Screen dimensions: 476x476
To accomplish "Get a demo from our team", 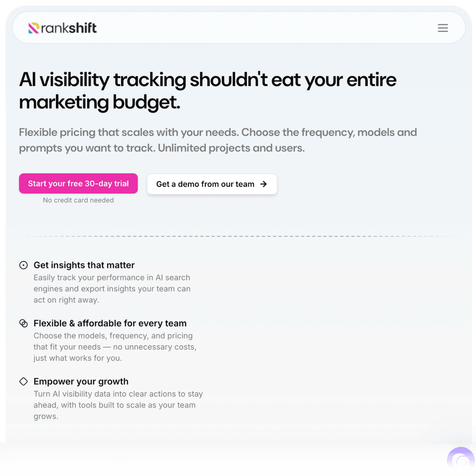I will point(212,184).
